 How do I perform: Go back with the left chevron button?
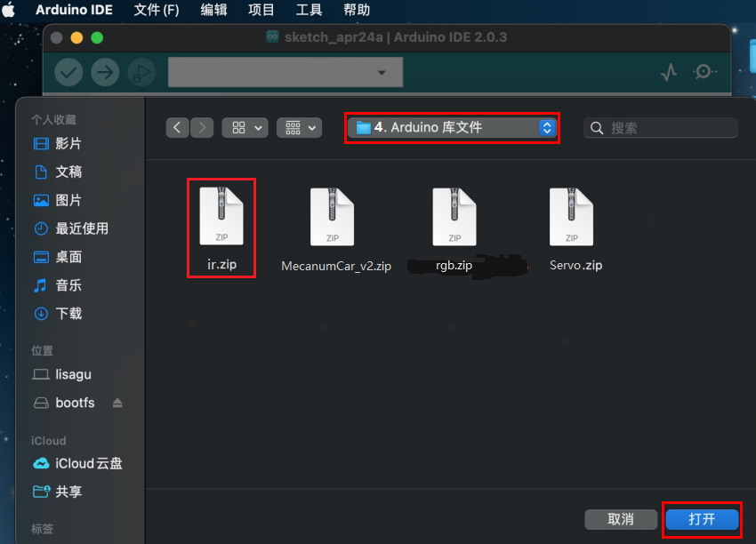pyautogui.click(x=177, y=128)
